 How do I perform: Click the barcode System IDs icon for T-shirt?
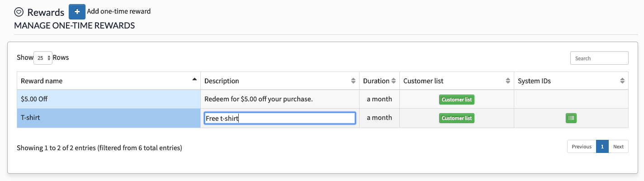pyautogui.click(x=571, y=118)
